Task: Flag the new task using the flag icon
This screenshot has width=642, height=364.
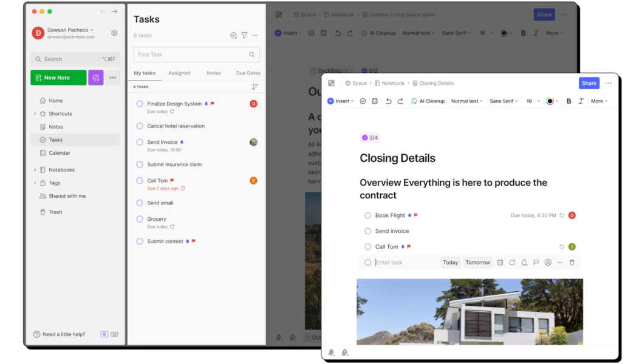Action: click(536, 262)
